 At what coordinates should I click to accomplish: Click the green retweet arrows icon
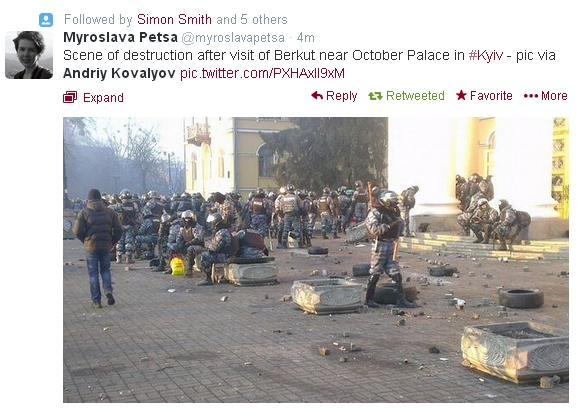(375, 96)
